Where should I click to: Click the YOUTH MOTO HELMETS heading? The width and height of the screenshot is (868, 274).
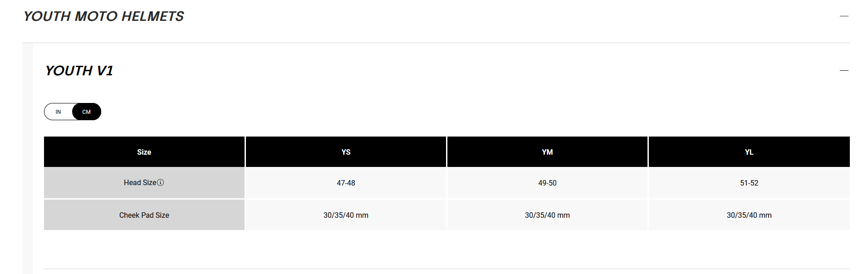click(x=103, y=16)
